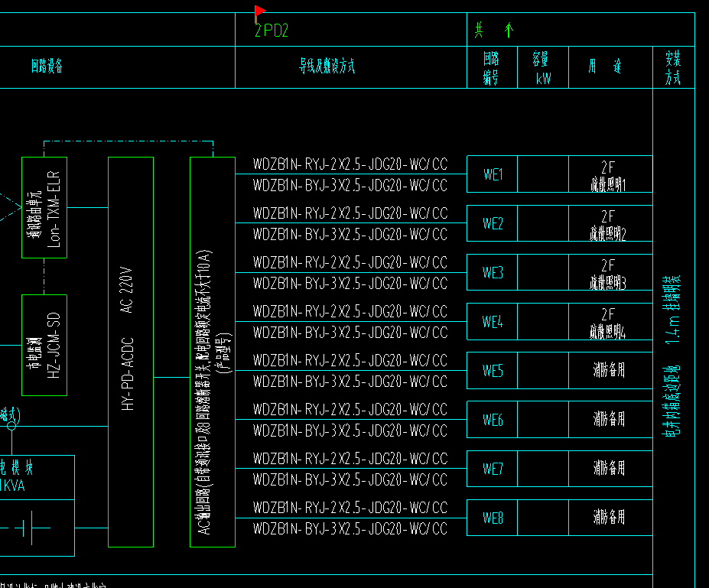Viewport: 709px width, 588px height.
Task: Click the 导线及敷设方式 column header
Action: point(327,66)
